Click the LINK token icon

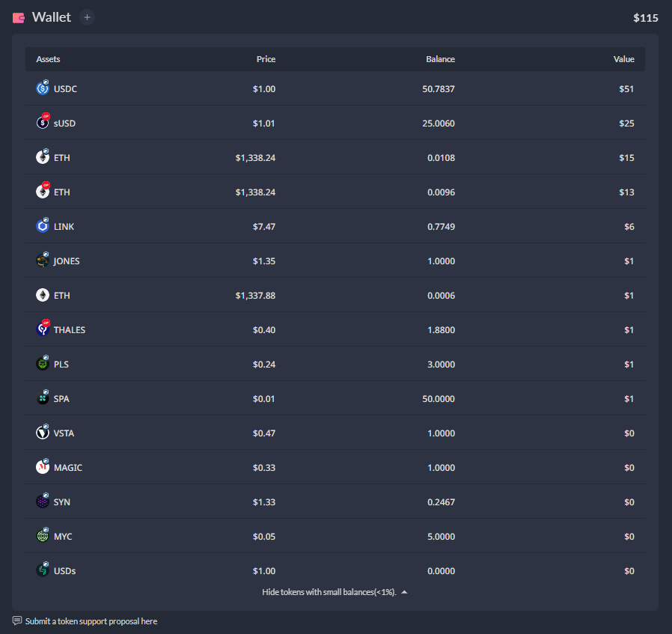pos(43,225)
